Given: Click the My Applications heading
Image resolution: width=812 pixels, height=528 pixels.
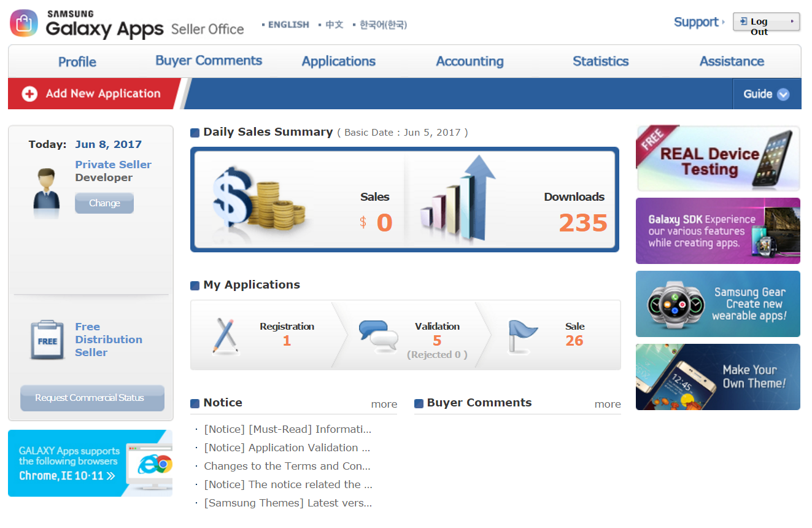Looking at the screenshot, I should click(252, 285).
